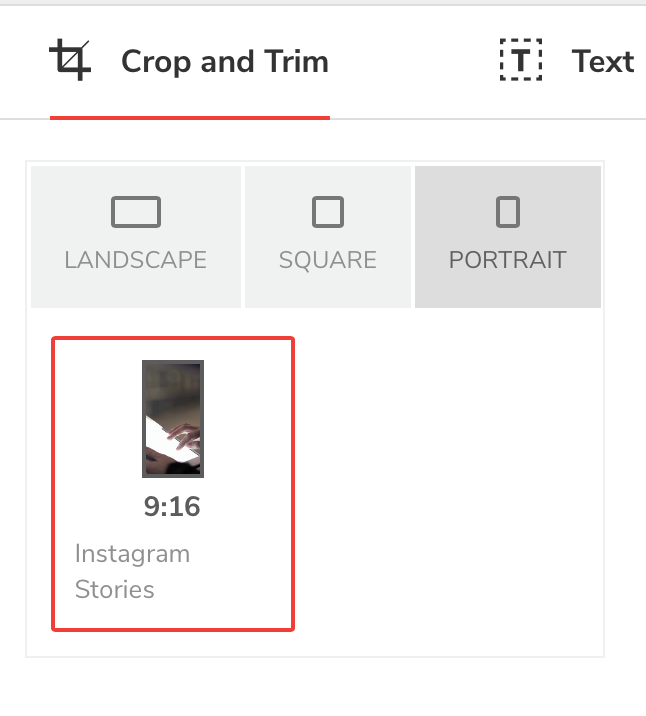Image resolution: width=646 pixels, height=716 pixels.
Task: Open the Crop and Trim tab label
Action: coord(224,62)
